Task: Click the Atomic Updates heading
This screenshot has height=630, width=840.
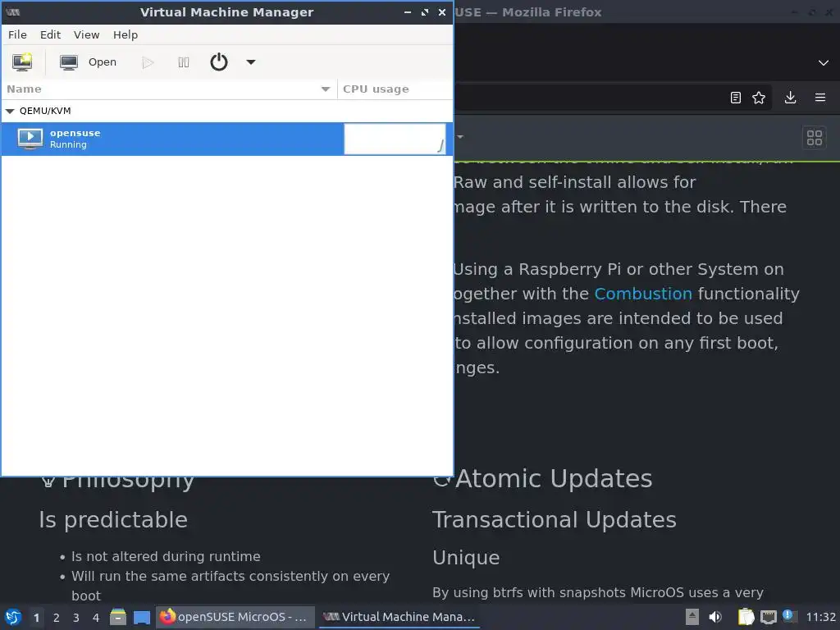Action: pos(554,478)
